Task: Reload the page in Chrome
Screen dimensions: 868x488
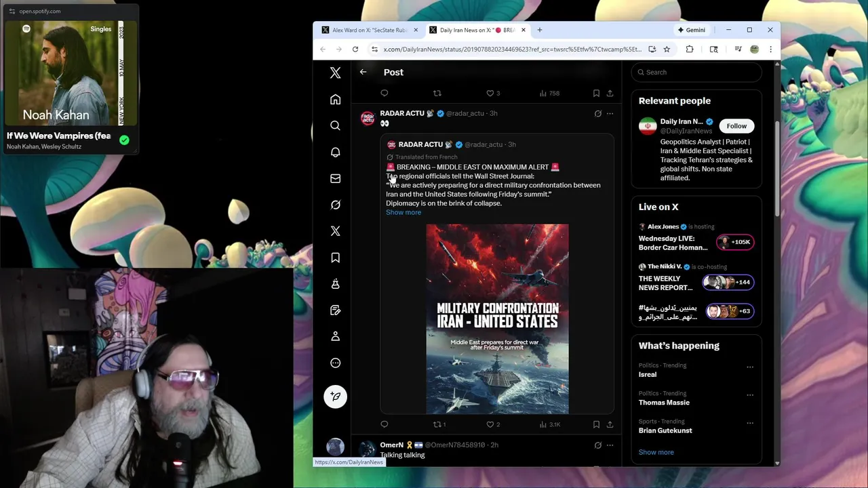Action: [355, 49]
